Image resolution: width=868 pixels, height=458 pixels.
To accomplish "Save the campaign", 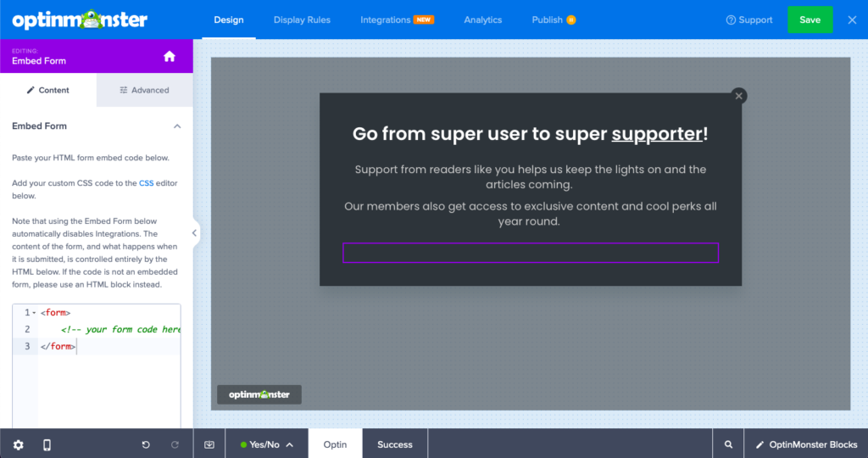I will [810, 20].
